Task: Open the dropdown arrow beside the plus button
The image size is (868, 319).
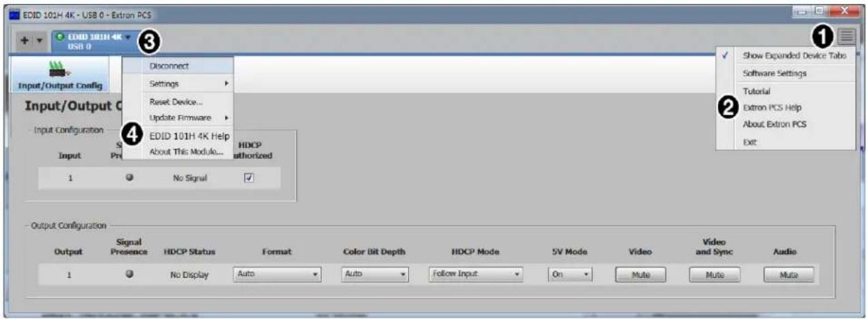Action: tap(39, 41)
